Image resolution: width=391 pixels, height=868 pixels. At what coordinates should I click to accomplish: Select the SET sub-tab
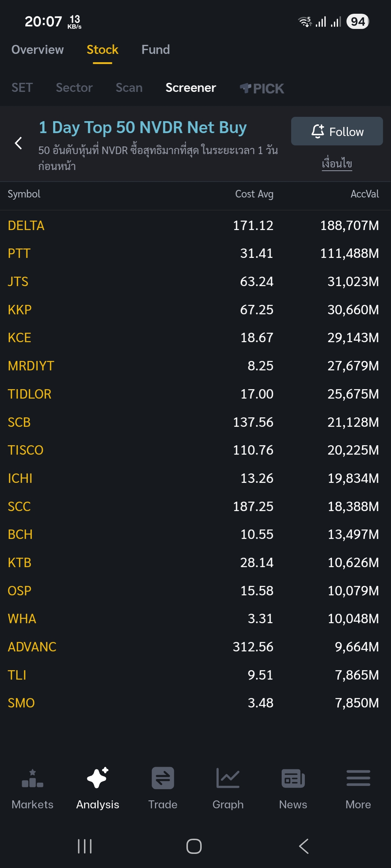click(22, 88)
